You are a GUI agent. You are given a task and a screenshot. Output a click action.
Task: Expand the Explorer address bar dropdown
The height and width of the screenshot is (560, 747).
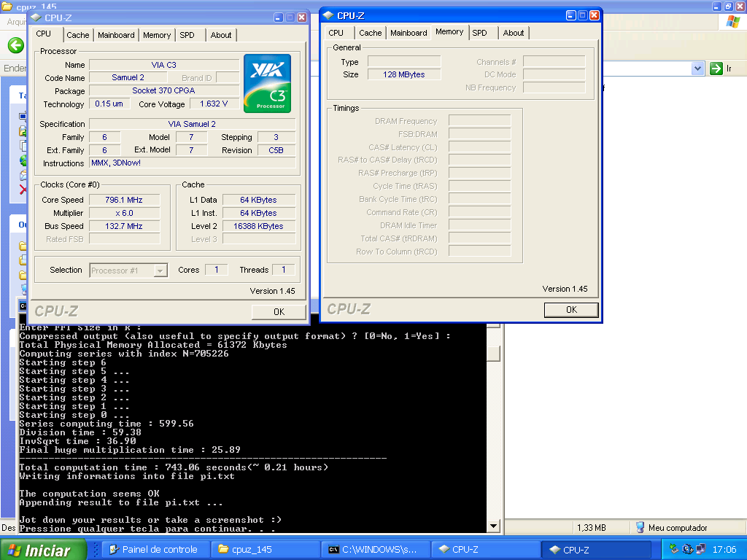tap(697, 69)
